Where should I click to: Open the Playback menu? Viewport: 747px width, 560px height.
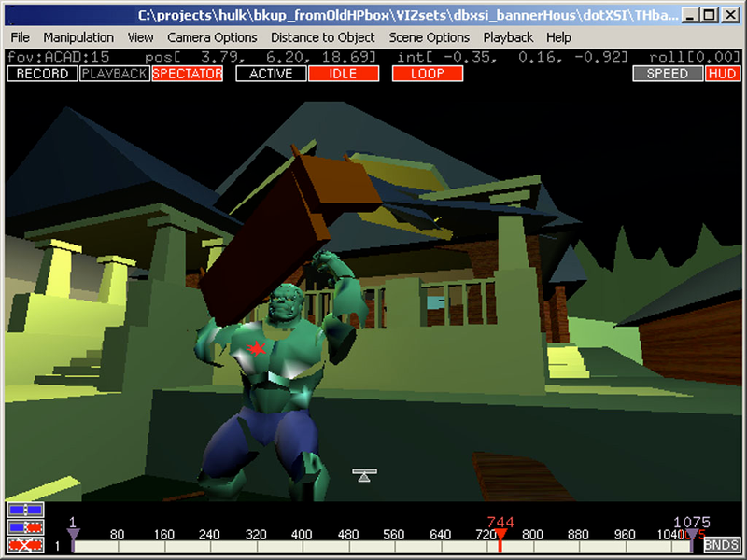click(508, 37)
